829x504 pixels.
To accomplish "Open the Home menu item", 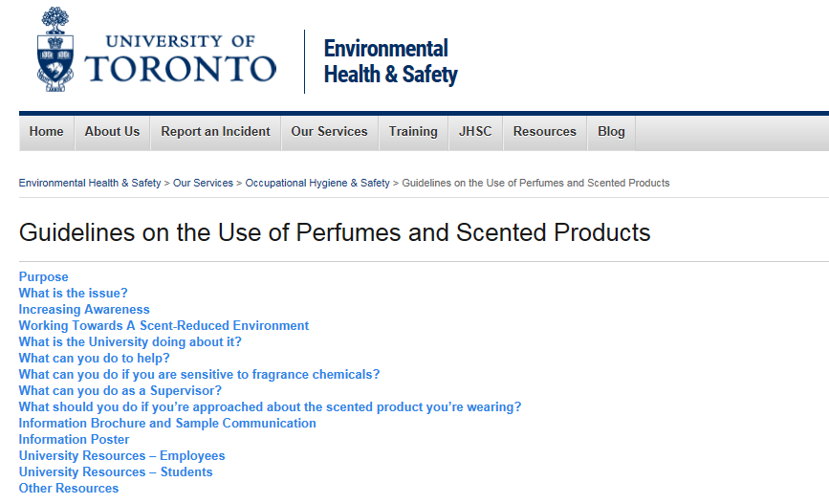I will coord(46,132).
